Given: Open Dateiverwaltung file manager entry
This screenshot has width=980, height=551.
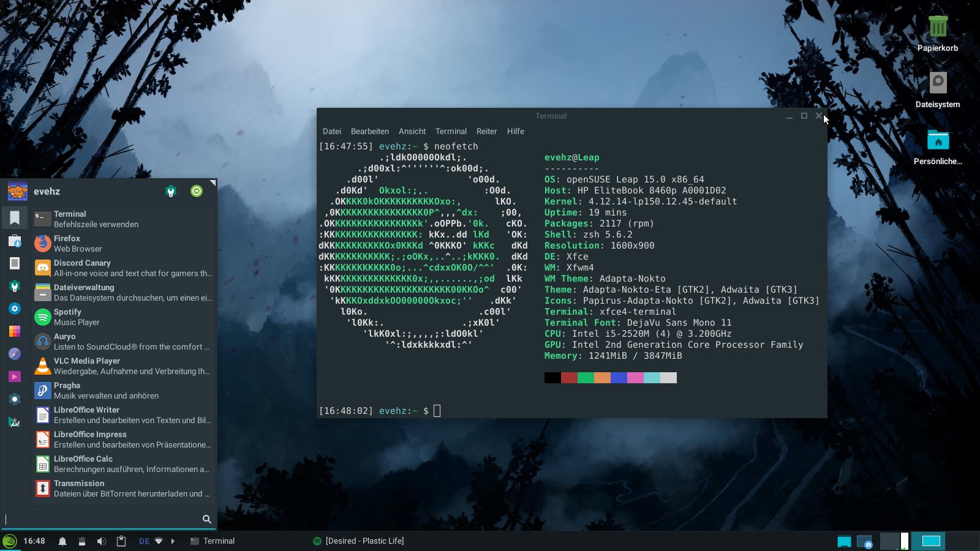Looking at the screenshot, I should tap(124, 293).
